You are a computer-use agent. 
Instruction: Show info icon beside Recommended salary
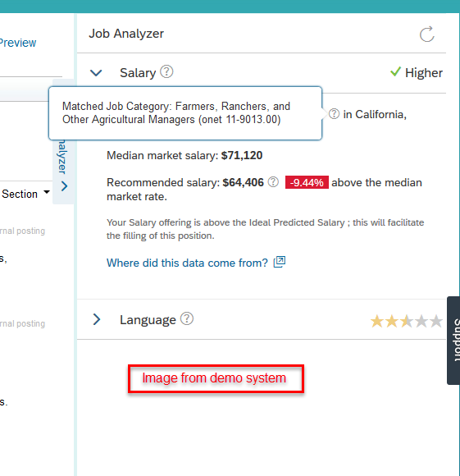tap(273, 182)
